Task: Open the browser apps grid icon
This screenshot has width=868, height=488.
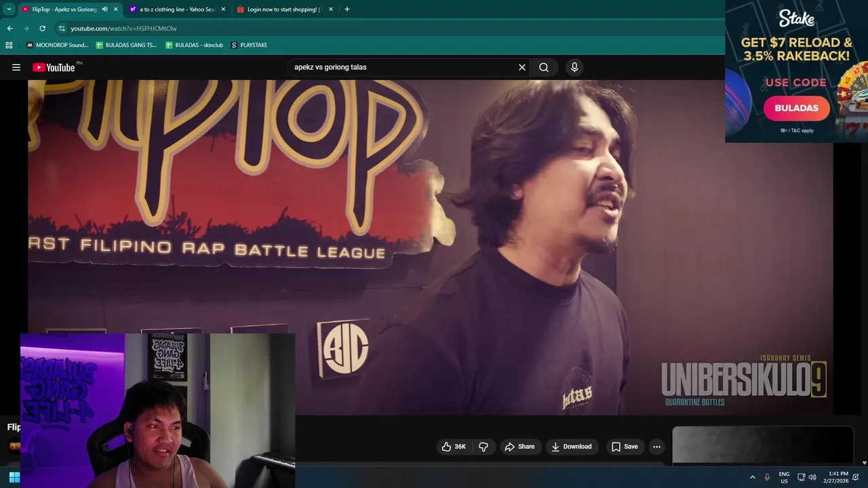Action: [9, 45]
